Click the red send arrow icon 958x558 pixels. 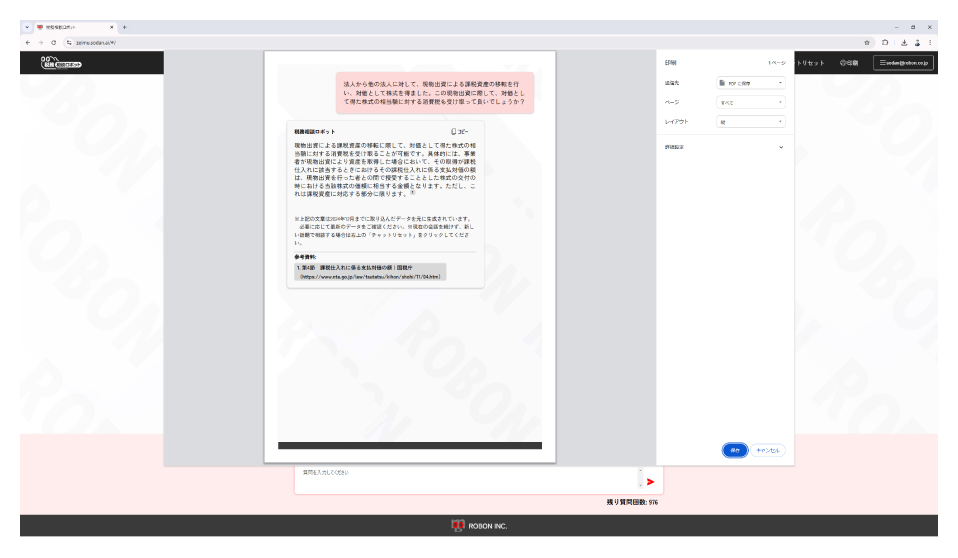click(x=650, y=482)
